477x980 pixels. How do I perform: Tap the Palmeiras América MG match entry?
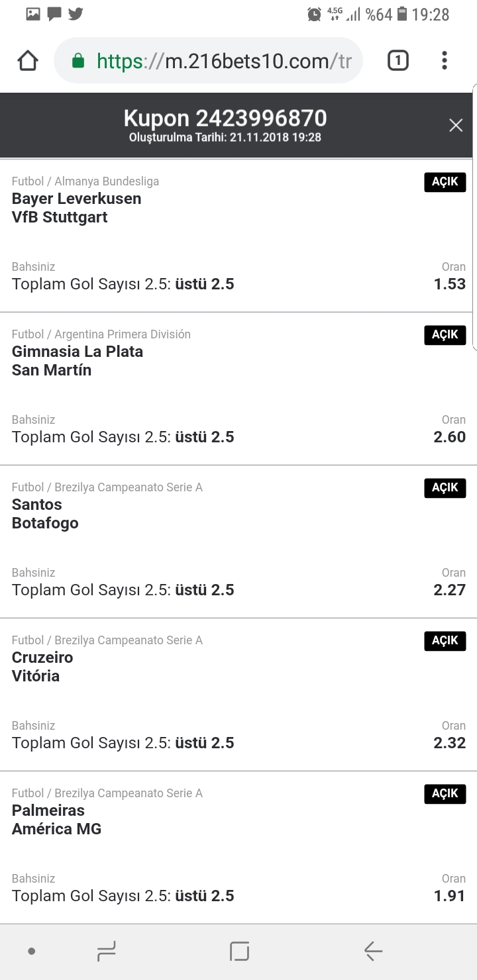[x=238, y=848]
